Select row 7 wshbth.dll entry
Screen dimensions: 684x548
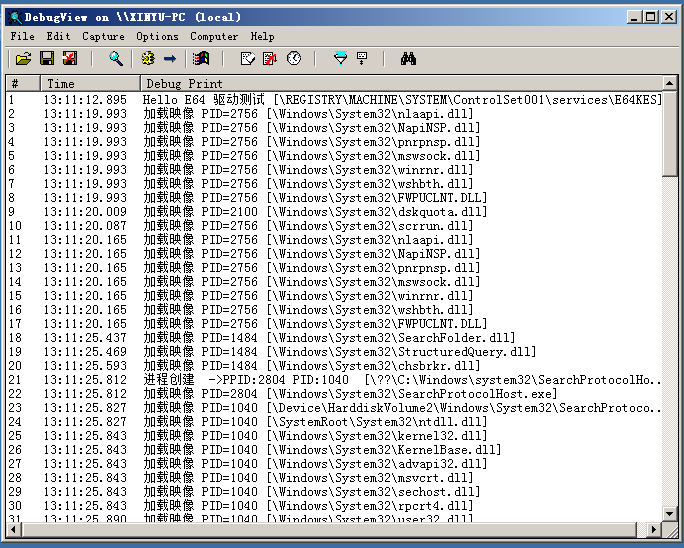[334, 183]
